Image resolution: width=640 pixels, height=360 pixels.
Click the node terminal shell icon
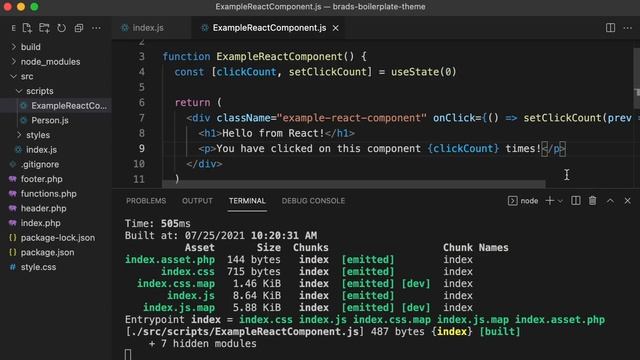click(x=513, y=200)
